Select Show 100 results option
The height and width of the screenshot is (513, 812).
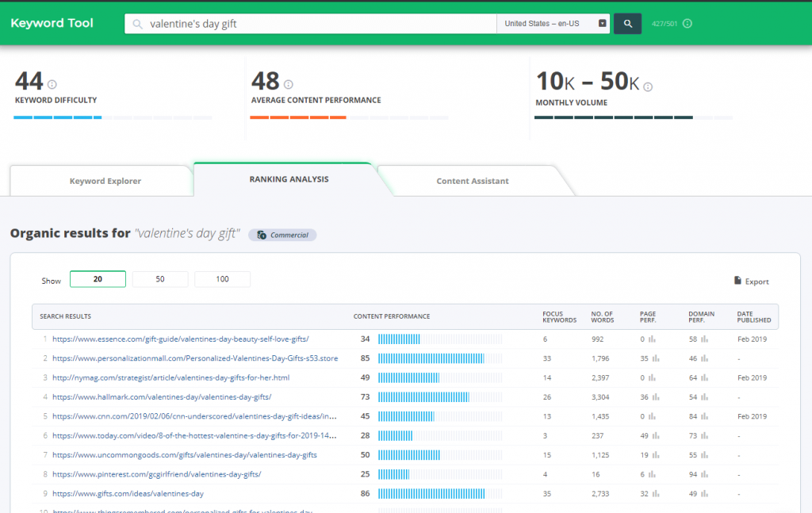222,279
